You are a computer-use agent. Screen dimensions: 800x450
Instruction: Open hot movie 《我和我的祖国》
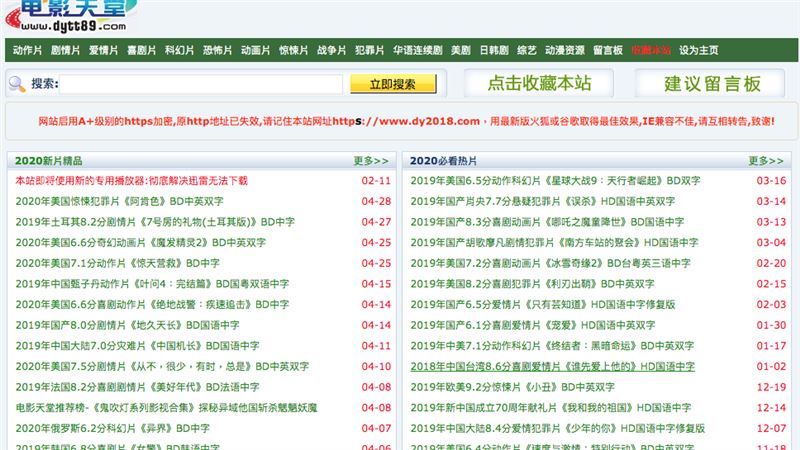click(x=551, y=408)
